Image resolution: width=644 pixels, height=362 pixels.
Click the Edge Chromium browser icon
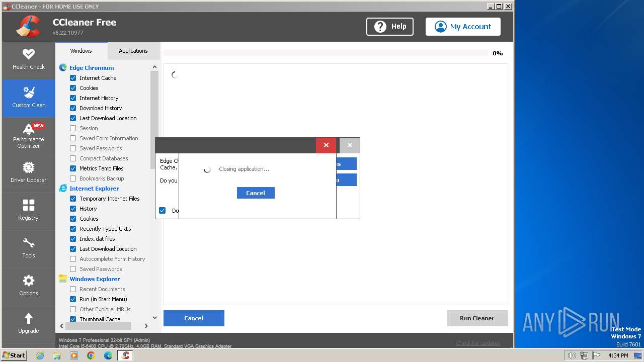(63, 67)
